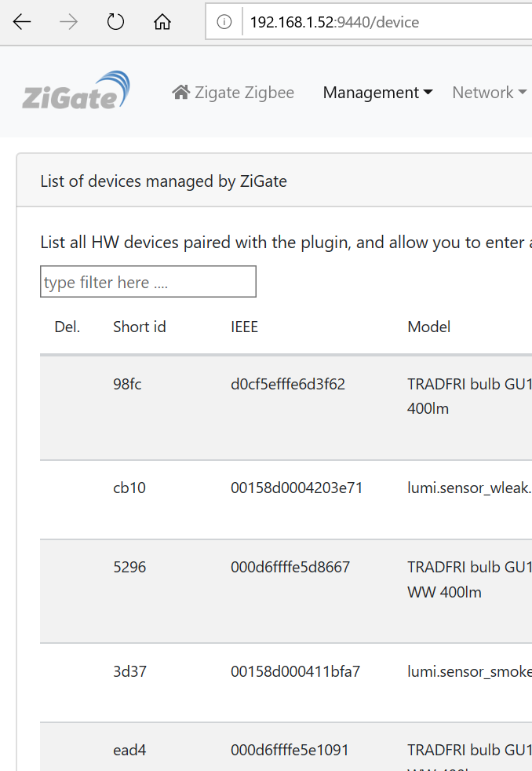This screenshot has height=771, width=532.
Task: Focus the type filter here field
Action: [148, 282]
